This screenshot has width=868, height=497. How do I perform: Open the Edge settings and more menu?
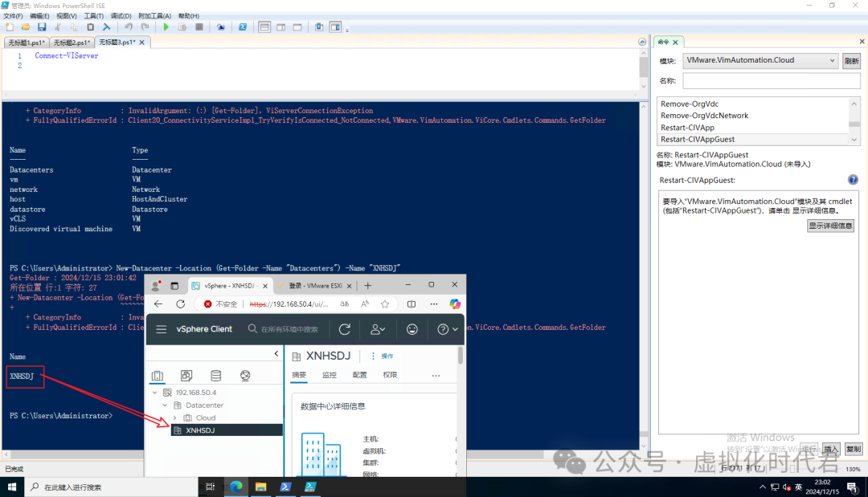[x=434, y=304]
